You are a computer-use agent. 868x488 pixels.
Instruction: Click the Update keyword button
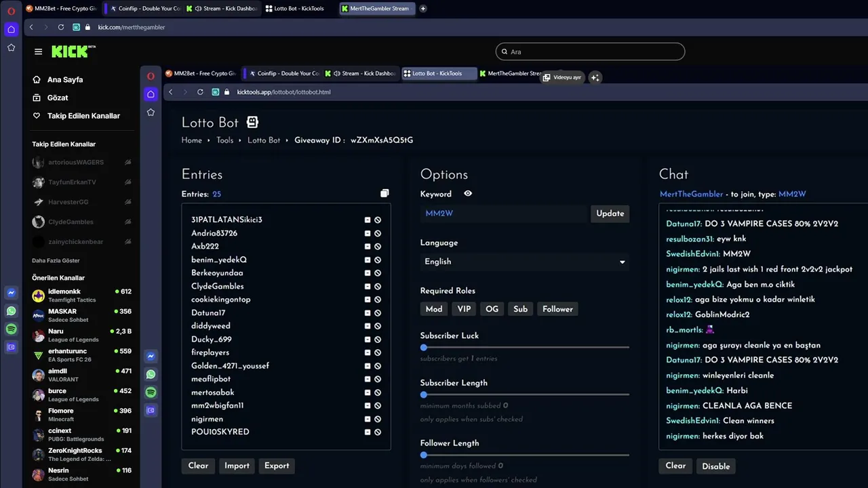(x=610, y=213)
